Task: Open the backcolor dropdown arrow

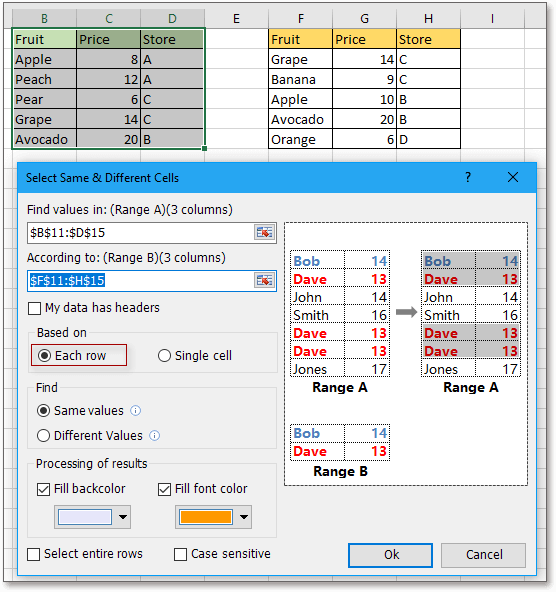Action: (x=123, y=517)
